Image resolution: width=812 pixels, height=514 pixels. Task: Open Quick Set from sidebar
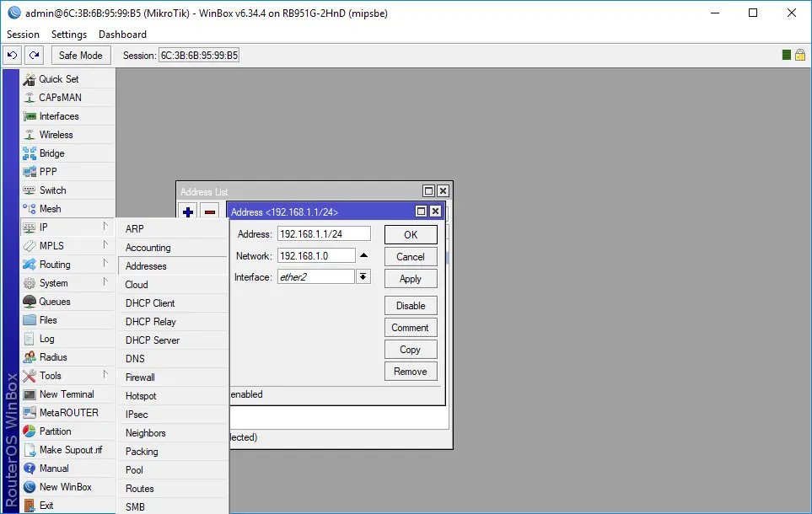[67, 79]
